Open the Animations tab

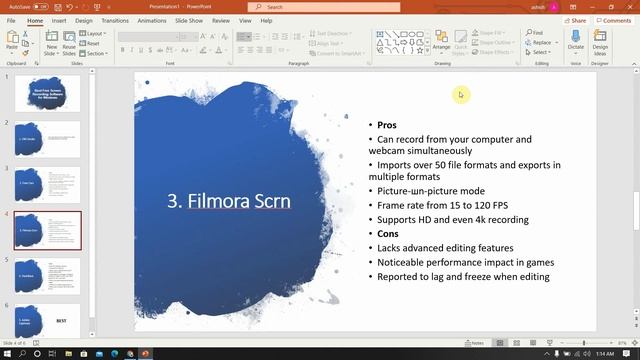coord(152,20)
